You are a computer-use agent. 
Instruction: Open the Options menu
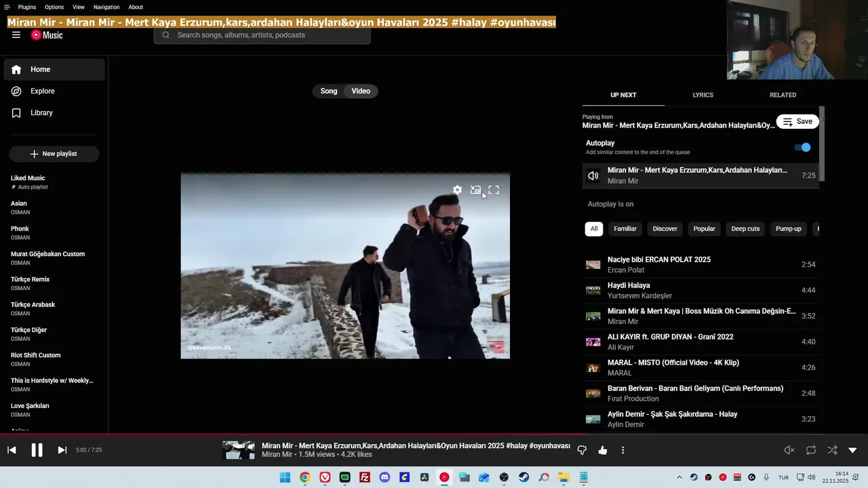pos(54,7)
